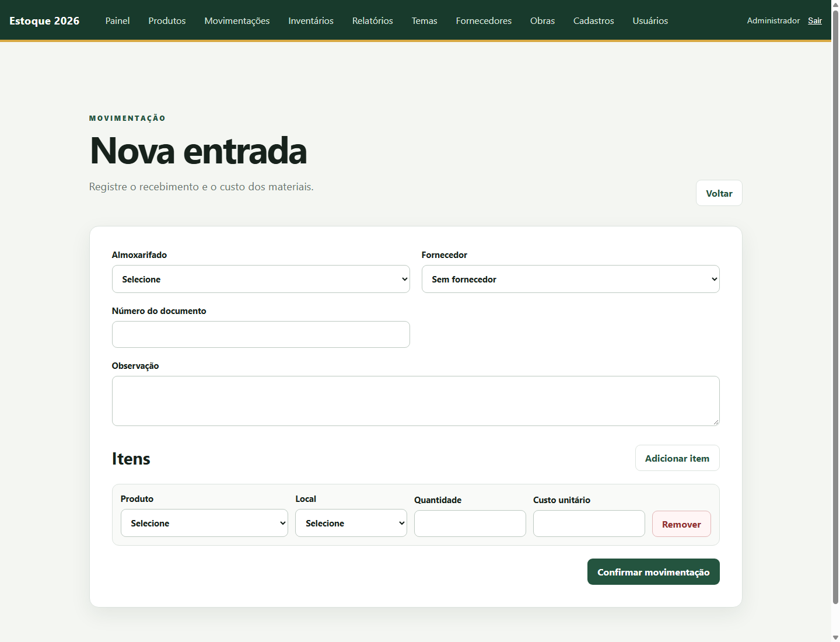
Task: Confirm with Confirmar movimentação button
Action: 653,572
